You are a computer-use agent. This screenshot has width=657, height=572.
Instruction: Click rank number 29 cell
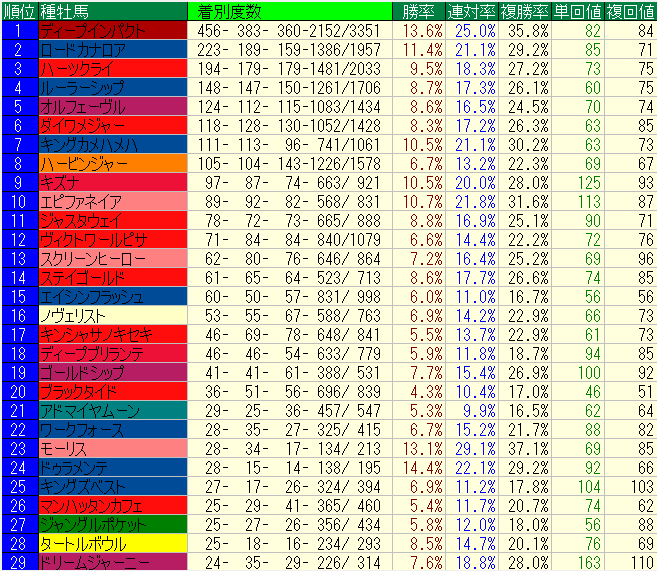click(19, 562)
